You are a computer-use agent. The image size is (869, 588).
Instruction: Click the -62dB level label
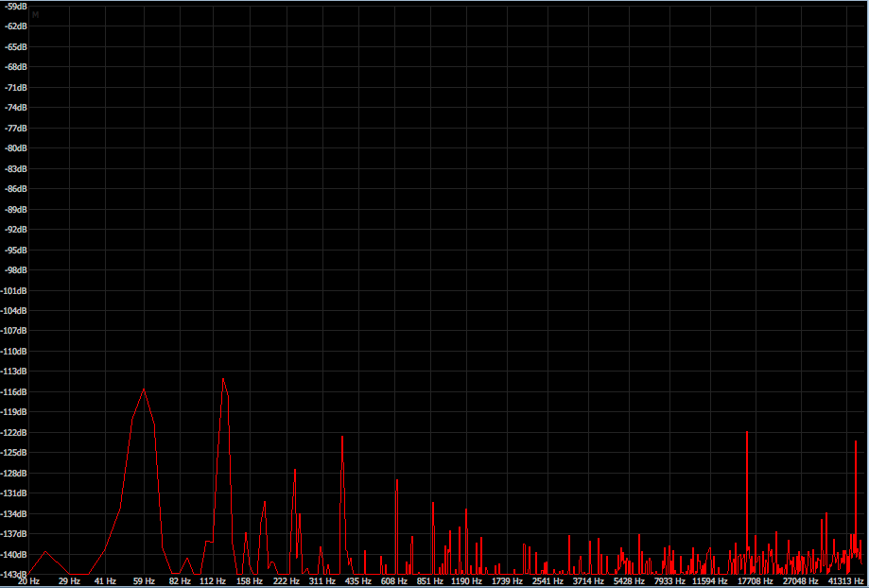14,26
